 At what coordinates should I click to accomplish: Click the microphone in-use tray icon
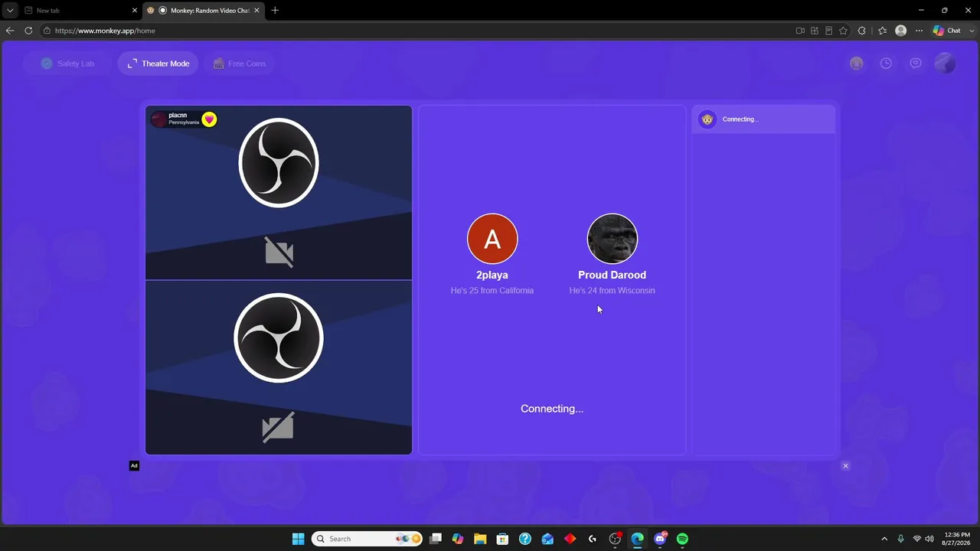point(900,539)
